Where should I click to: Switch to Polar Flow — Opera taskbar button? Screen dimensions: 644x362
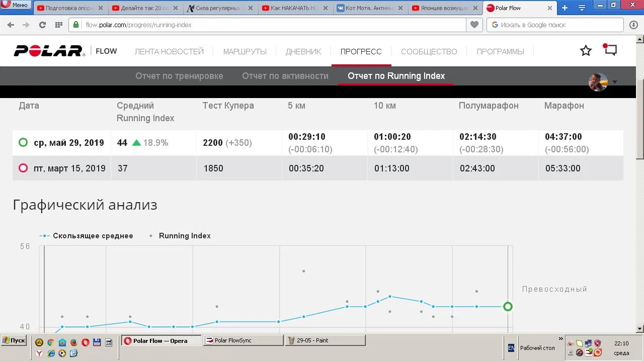point(160,340)
